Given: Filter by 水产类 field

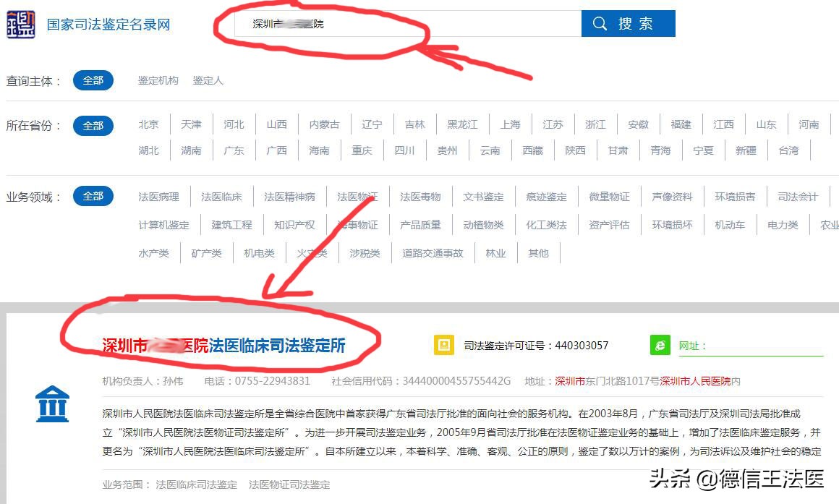Looking at the screenshot, I should click(x=153, y=253).
